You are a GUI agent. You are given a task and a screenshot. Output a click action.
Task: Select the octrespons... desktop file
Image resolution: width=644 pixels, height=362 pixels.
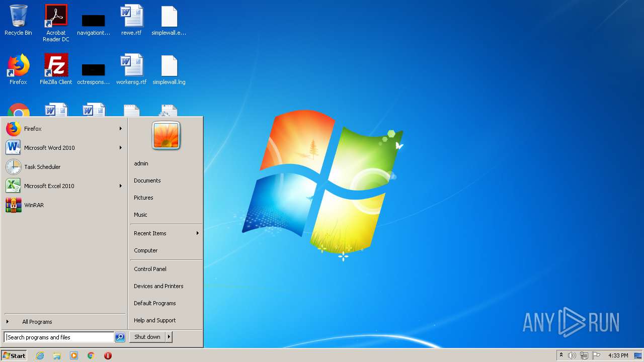[x=94, y=73]
